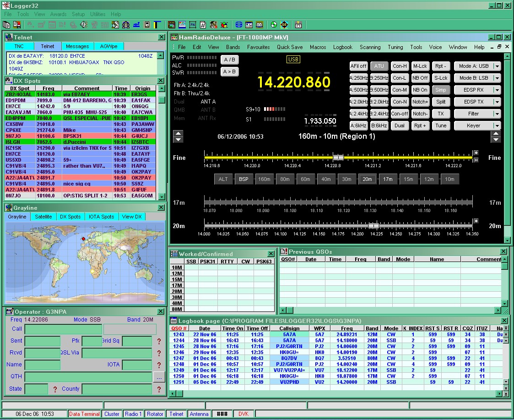Click the 160m band button
Viewport: 514px width, 420px height.
(x=264, y=179)
